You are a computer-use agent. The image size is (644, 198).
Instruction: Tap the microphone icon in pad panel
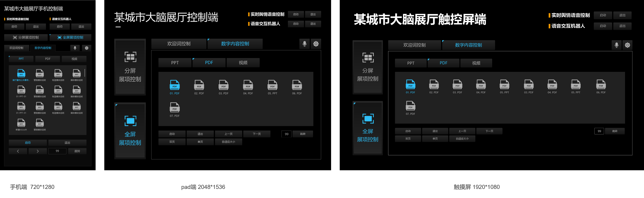click(x=305, y=44)
